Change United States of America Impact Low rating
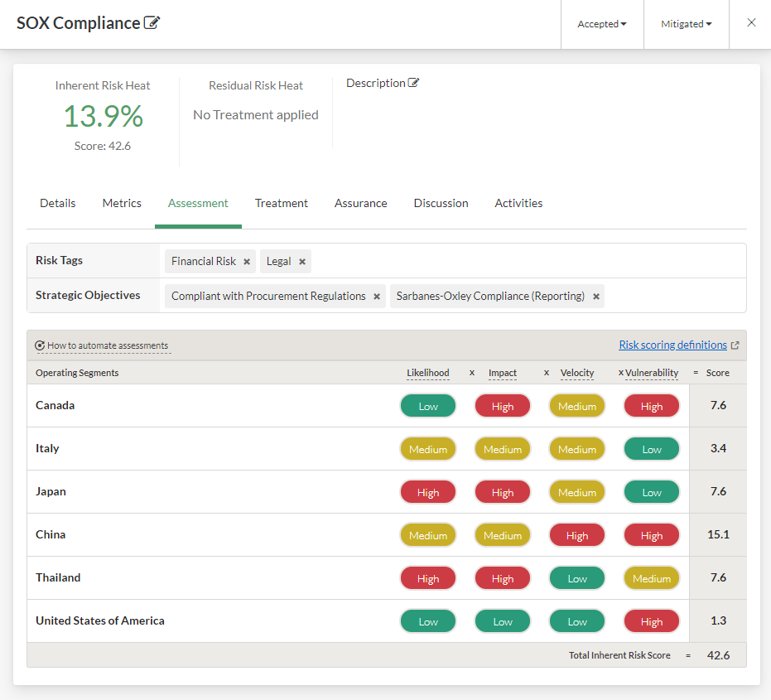The width and height of the screenshot is (771, 700). click(503, 621)
